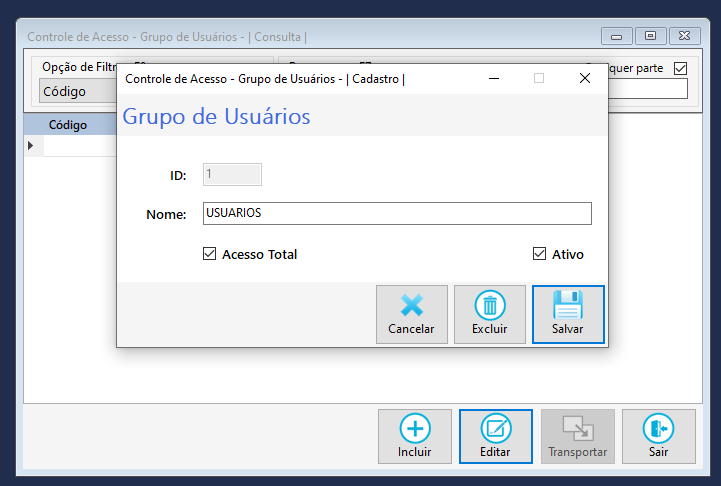
Task: Click Editar button in Consulta window
Action: click(x=496, y=436)
